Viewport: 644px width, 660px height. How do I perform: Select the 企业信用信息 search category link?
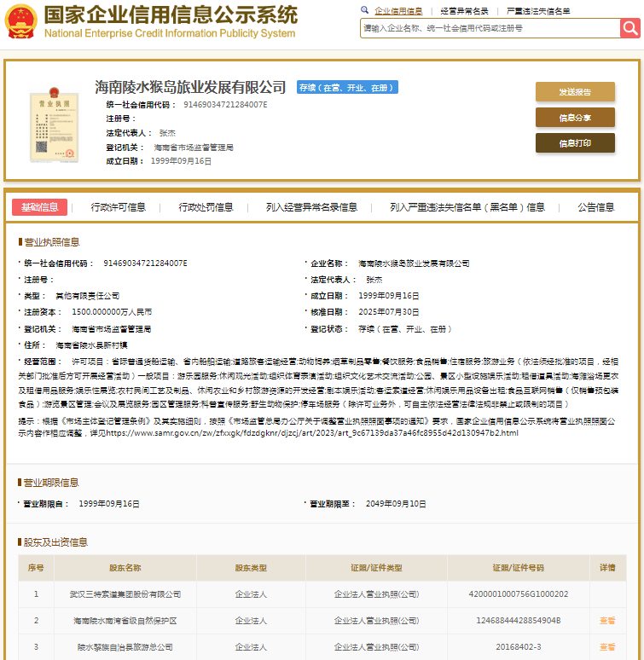[x=398, y=11]
